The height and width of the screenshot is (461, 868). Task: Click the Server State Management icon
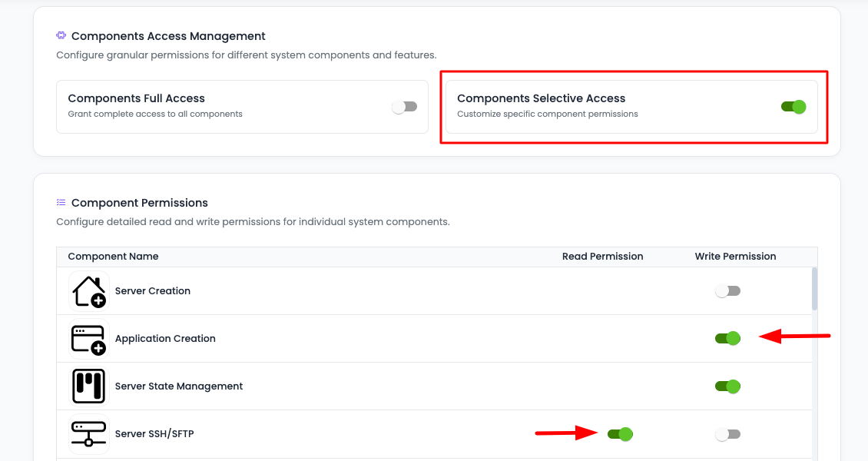pyautogui.click(x=88, y=386)
